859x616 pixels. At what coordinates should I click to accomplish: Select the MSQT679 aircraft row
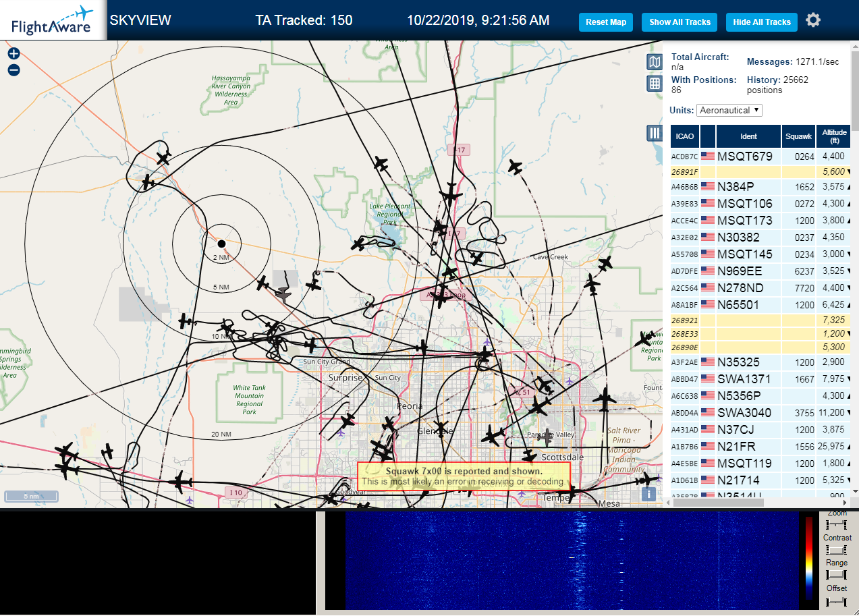pos(760,157)
